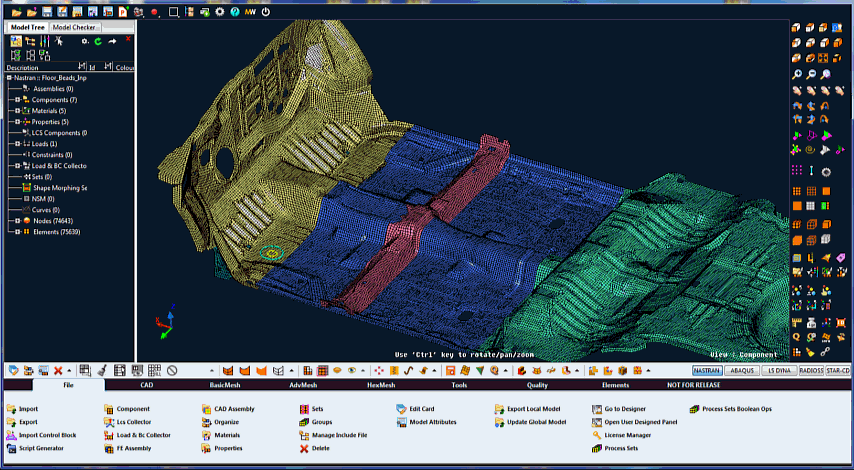Expand the Materials (5) tree node

pos(15,111)
